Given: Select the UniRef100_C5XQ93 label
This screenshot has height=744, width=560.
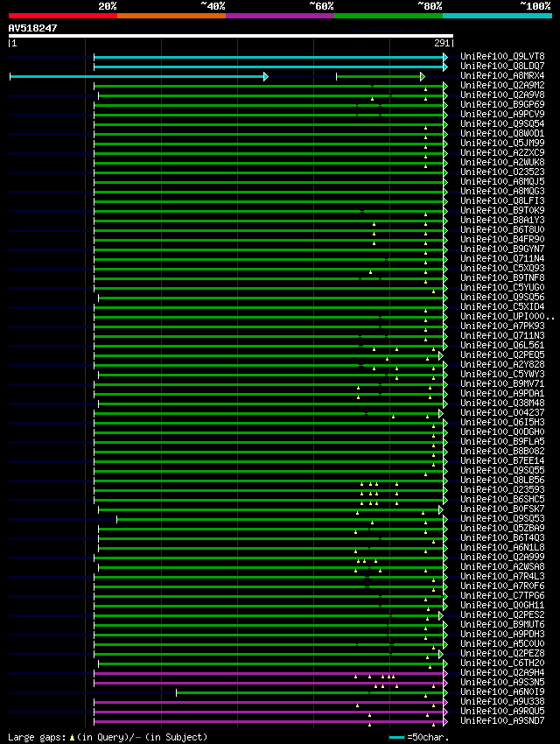Looking at the screenshot, I should coord(502,268).
